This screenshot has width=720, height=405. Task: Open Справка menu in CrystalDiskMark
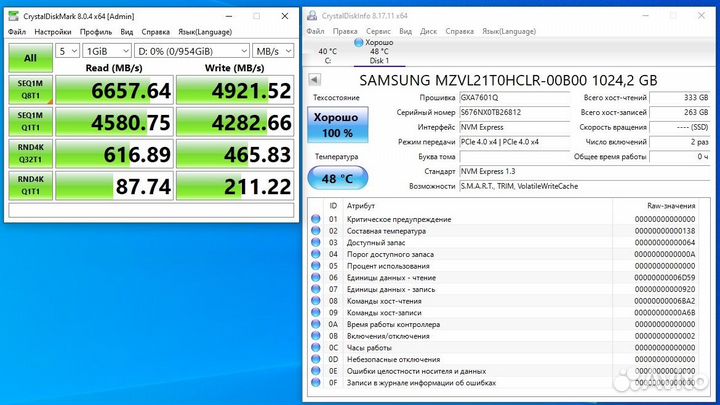[155, 32]
